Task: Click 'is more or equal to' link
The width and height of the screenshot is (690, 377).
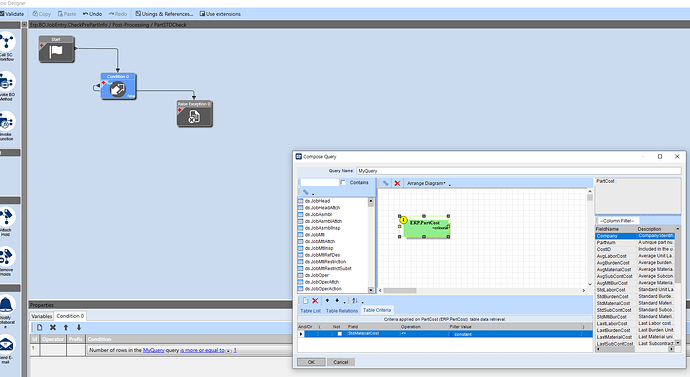Action: (x=202, y=350)
